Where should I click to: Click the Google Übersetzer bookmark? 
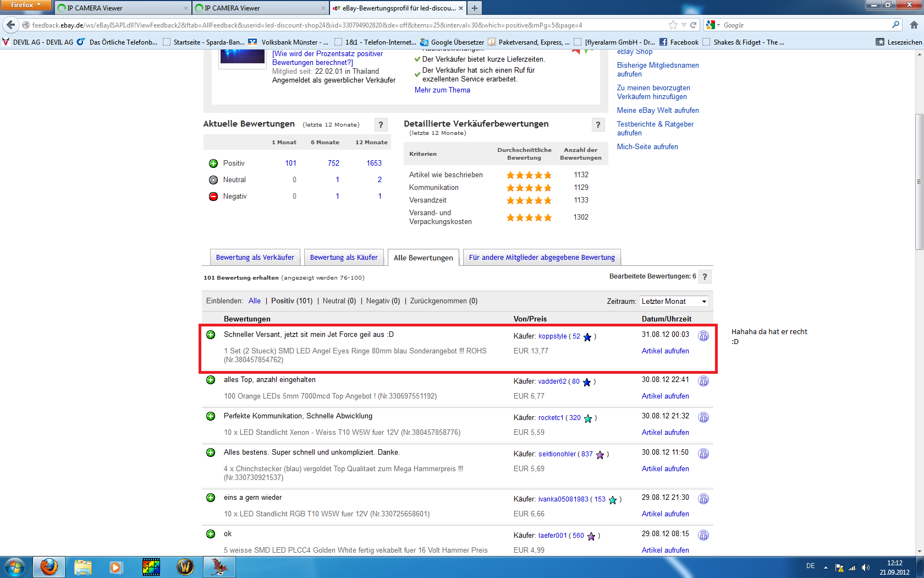(x=452, y=42)
